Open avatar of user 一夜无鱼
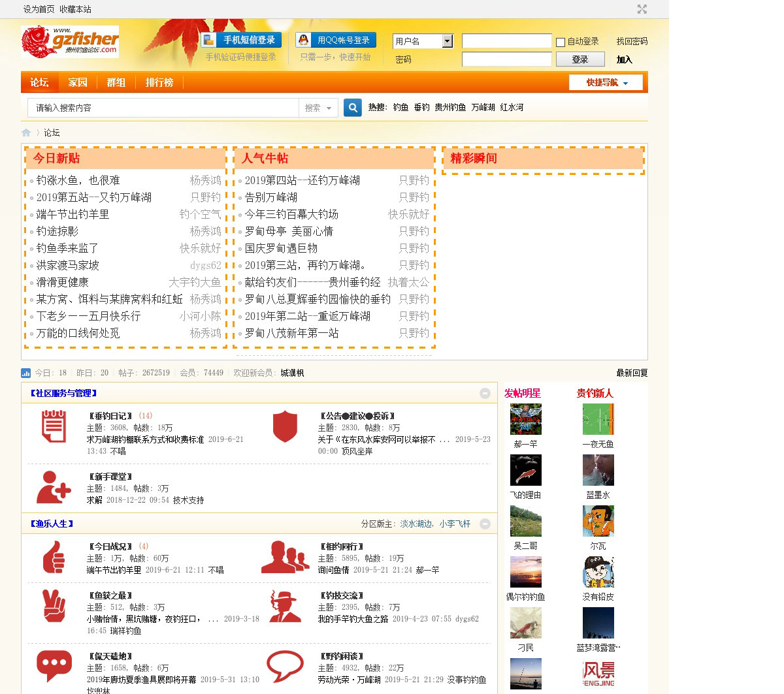The height and width of the screenshot is (694, 784). 598,419
